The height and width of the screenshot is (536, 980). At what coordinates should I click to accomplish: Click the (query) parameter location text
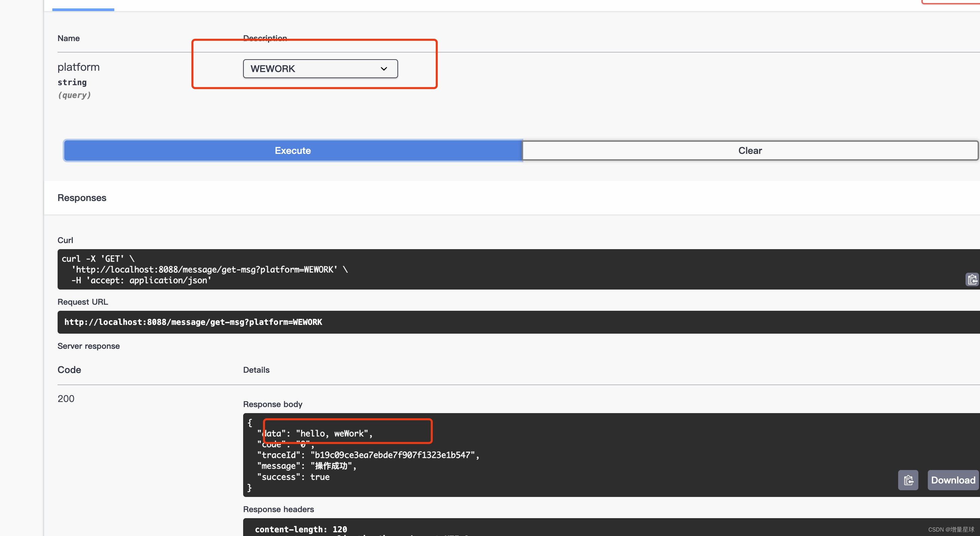74,95
